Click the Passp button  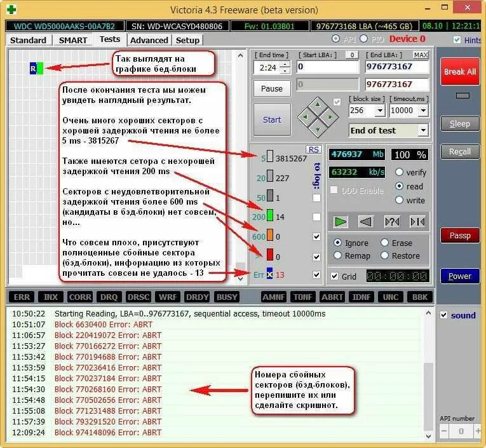point(460,236)
